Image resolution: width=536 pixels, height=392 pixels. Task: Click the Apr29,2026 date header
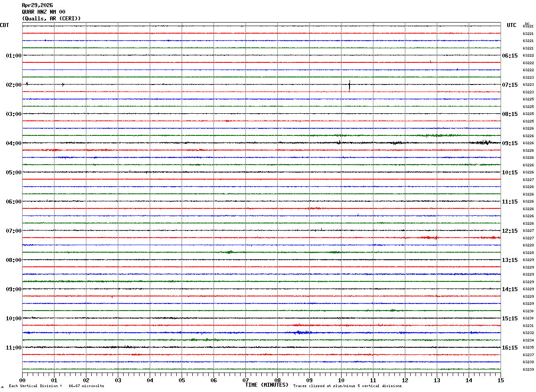click(x=37, y=5)
